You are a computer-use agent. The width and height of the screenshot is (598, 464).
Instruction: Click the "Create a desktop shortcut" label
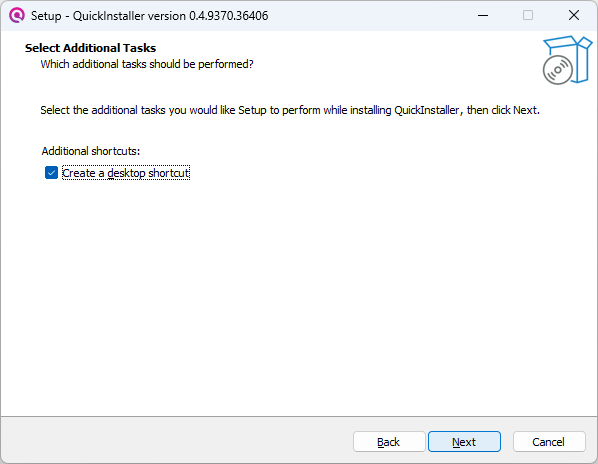pos(126,173)
